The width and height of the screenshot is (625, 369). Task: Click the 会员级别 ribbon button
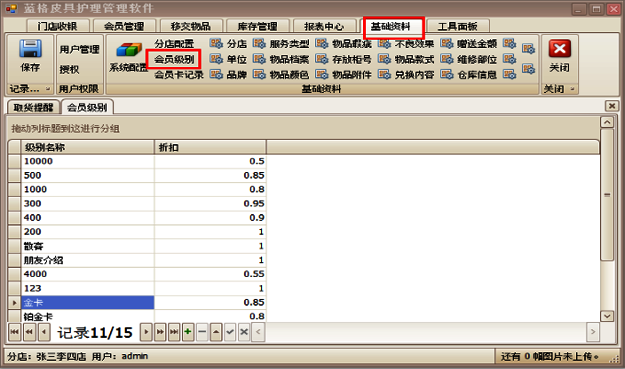[x=174, y=59]
